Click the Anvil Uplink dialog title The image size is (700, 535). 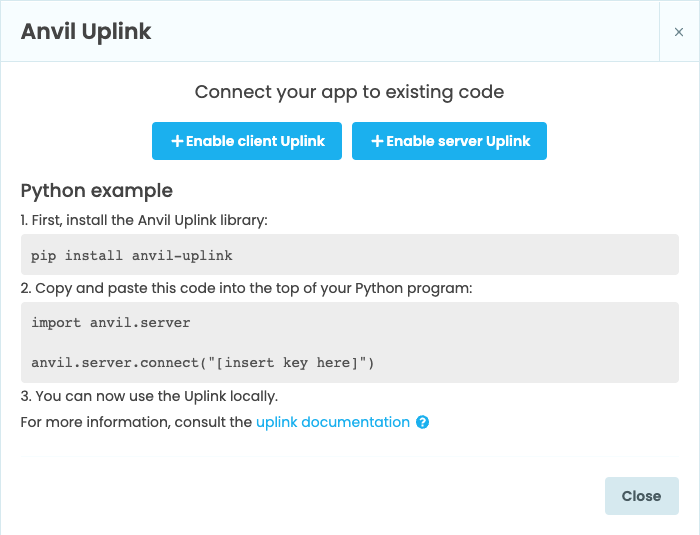[x=86, y=32]
